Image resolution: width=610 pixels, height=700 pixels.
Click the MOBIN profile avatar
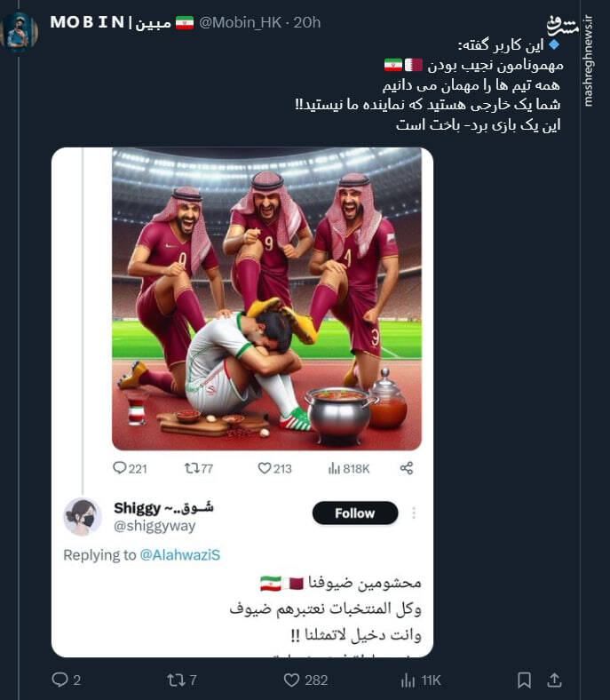tap(20, 33)
